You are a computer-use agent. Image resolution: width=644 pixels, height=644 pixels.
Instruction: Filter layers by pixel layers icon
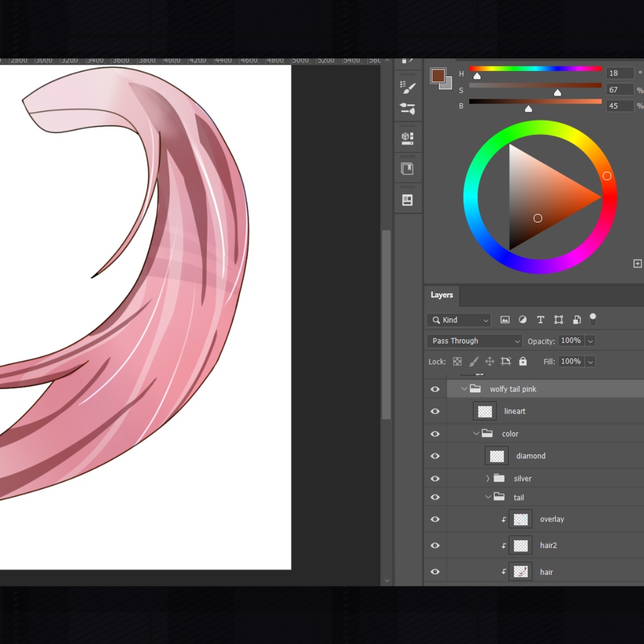click(505, 320)
